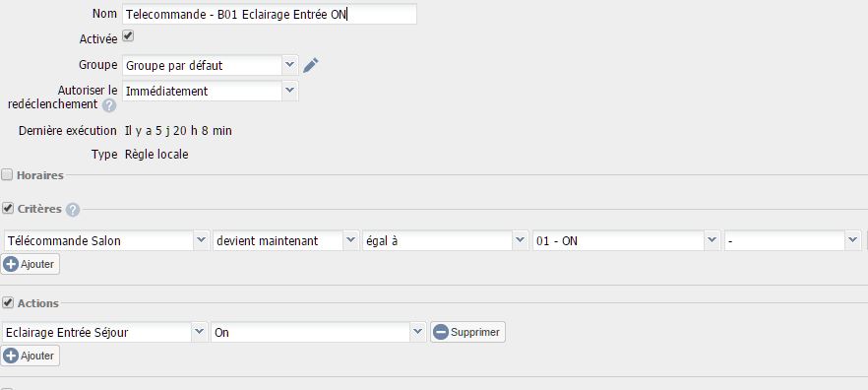Open the help icon next to Critères
The image size is (868, 390).
(73, 210)
